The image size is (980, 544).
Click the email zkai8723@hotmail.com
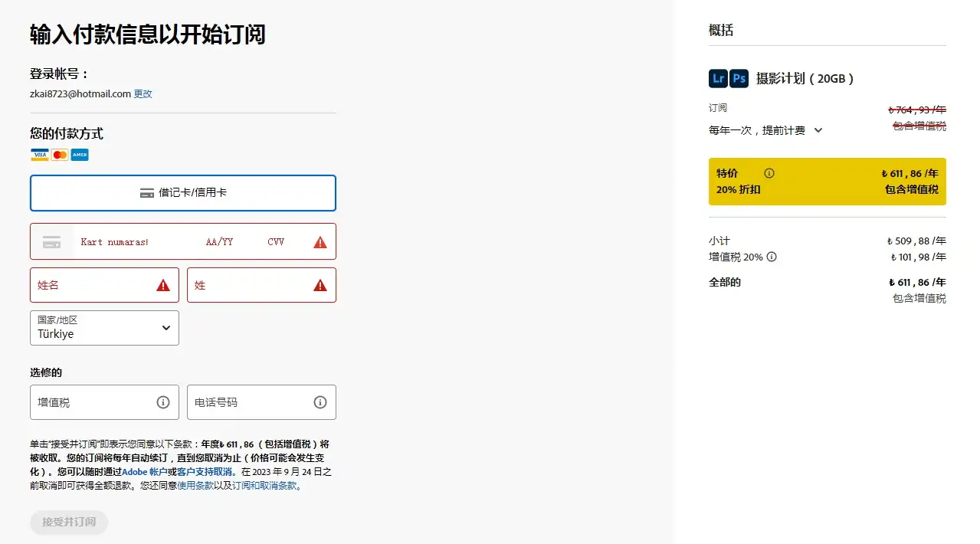point(80,93)
